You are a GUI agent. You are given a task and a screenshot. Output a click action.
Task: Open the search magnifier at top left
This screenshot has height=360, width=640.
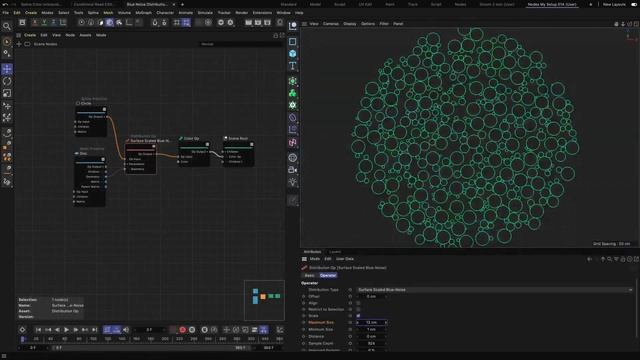tap(7, 27)
